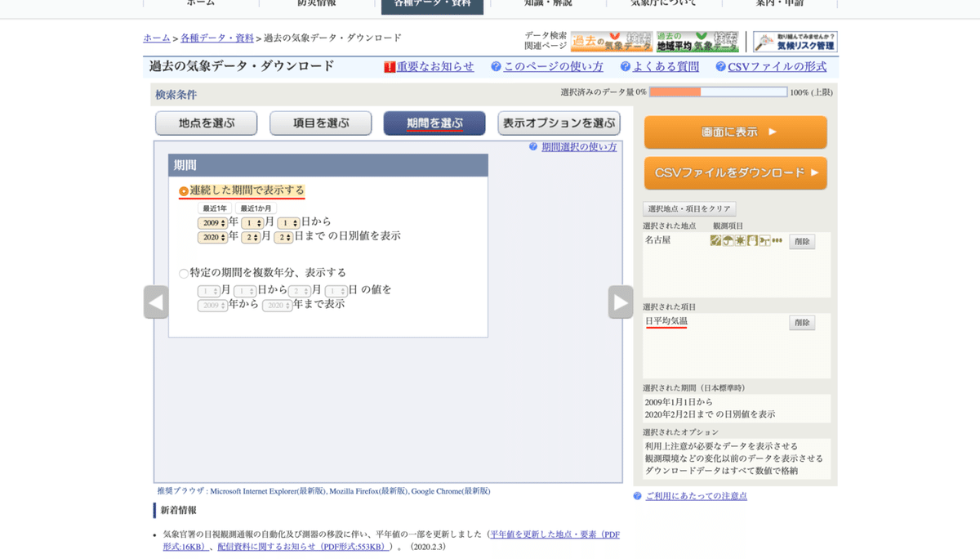Switch to the 項目を選ぶ tab

320,123
